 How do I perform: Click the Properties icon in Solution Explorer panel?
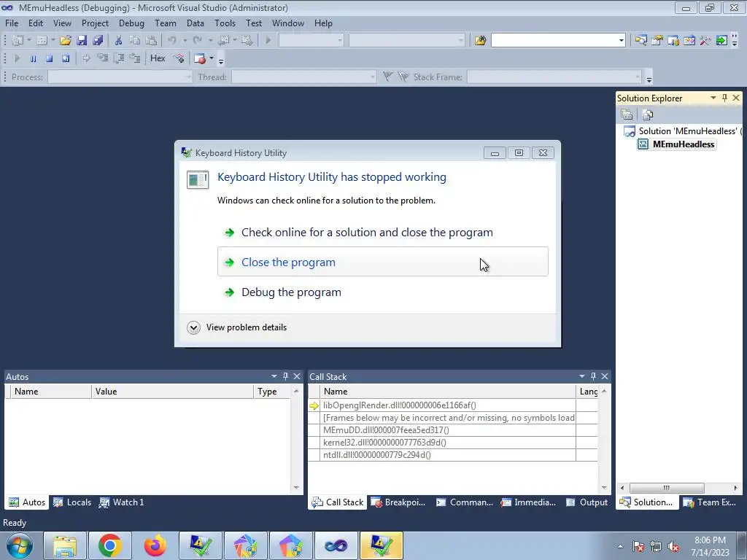(x=627, y=114)
